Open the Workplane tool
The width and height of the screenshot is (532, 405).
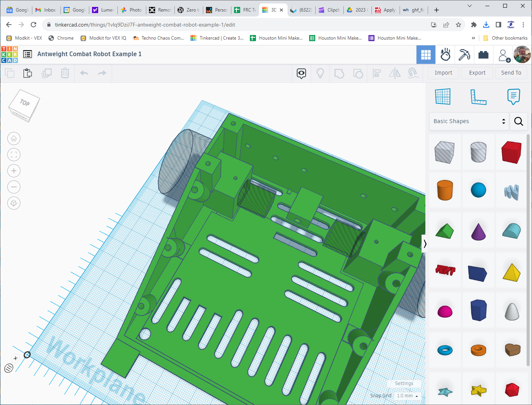click(x=443, y=97)
